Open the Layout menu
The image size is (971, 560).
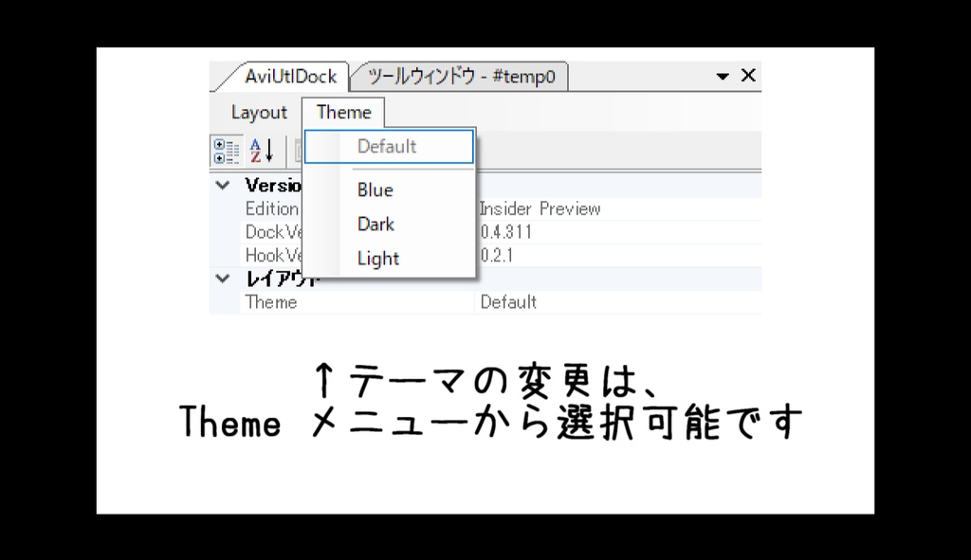click(257, 112)
